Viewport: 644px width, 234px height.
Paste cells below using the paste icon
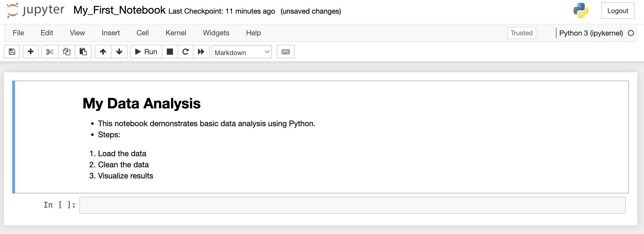pyautogui.click(x=83, y=52)
